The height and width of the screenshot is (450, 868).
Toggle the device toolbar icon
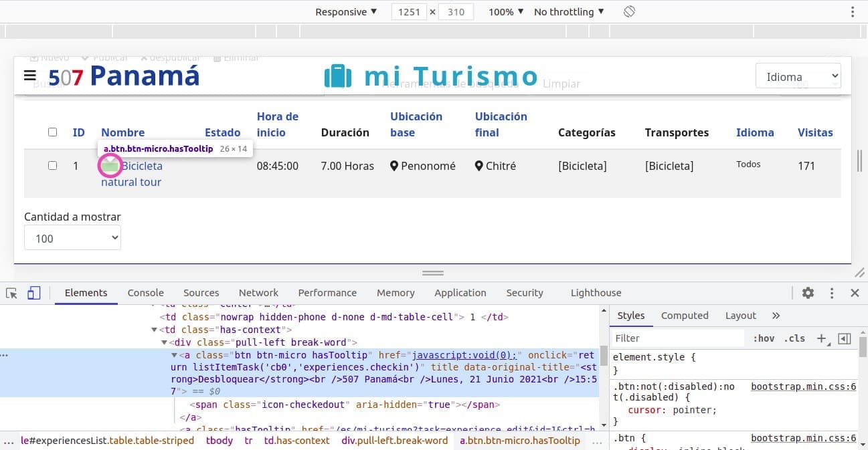pyautogui.click(x=34, y=293)
